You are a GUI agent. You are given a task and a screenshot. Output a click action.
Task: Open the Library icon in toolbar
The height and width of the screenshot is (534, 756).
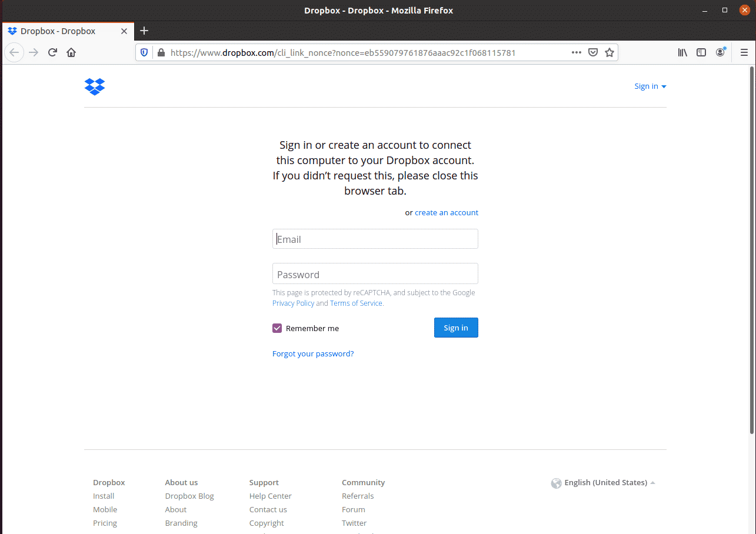tap(682, 52)
